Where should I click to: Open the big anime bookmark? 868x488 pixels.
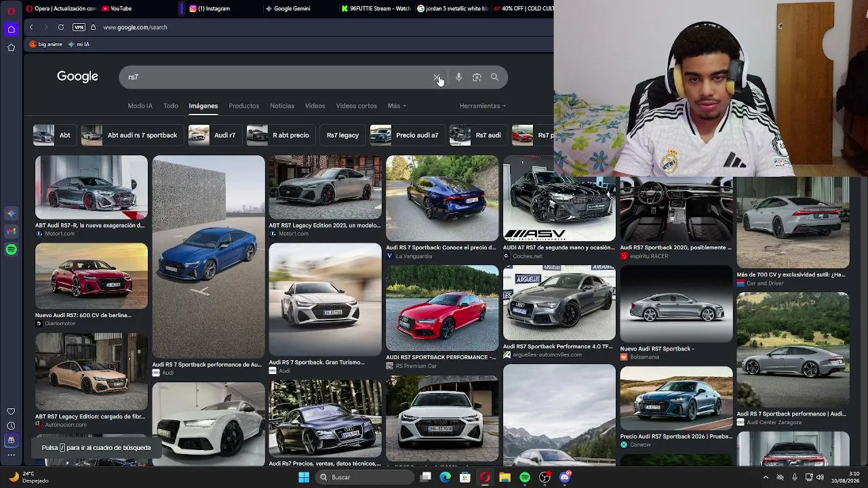(46, 44)
